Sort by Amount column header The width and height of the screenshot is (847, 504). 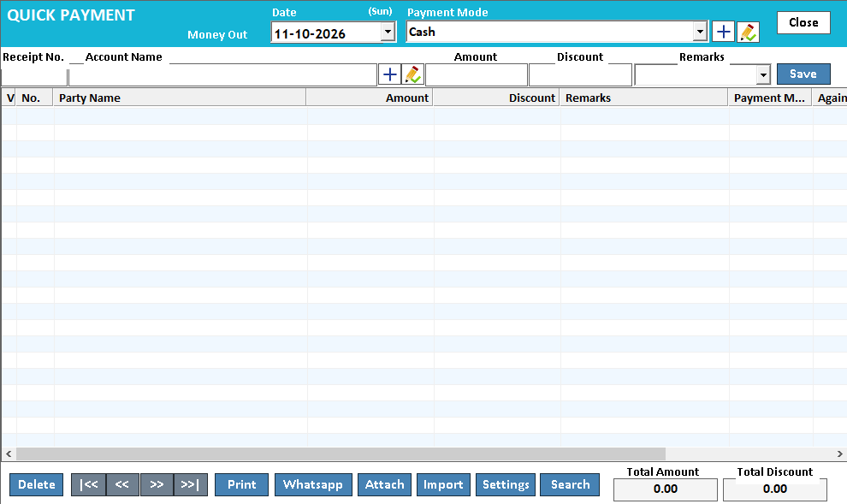tap(370, 98)
